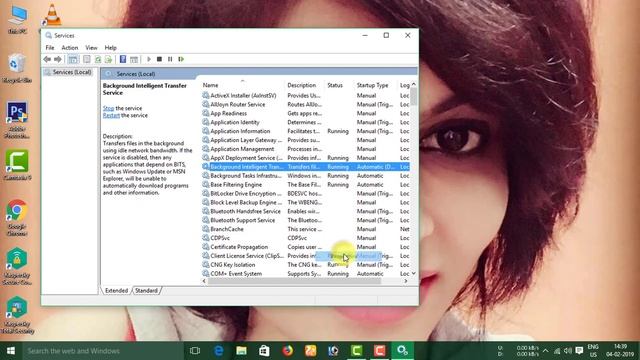The image size is (640, 360).
Task: Sort by the Status column header
Action: coord(339,85)
